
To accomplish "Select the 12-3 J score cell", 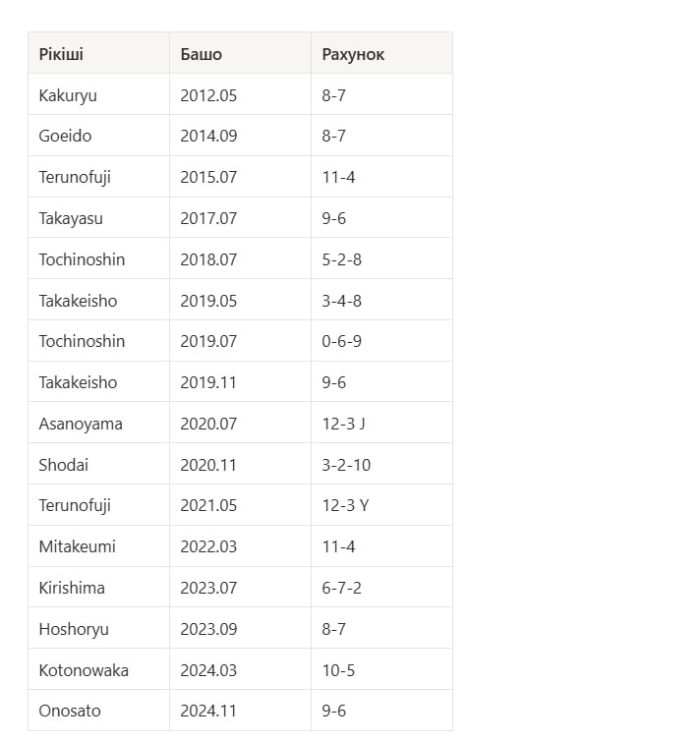I will (x=344, y=425).
